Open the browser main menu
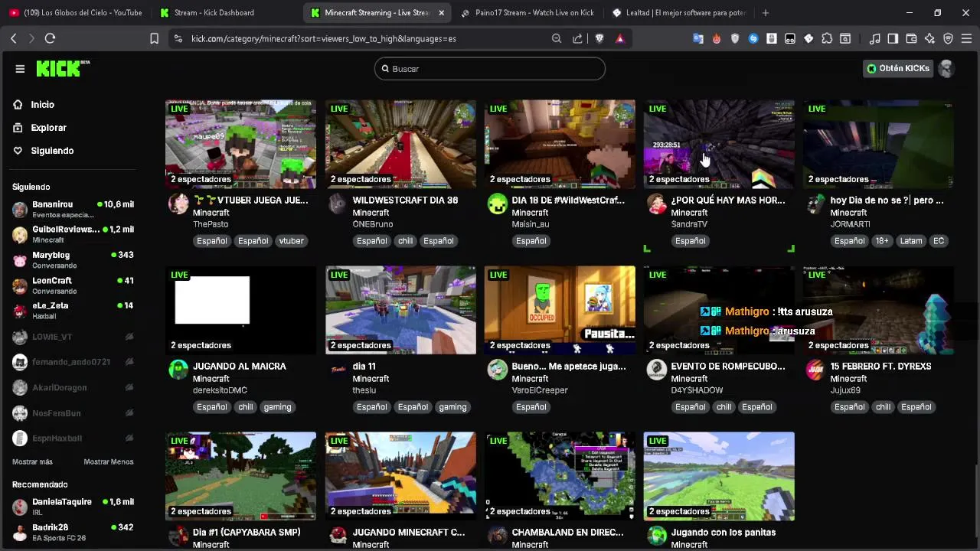The image size is (980, 551). click(x=966, y=38)
